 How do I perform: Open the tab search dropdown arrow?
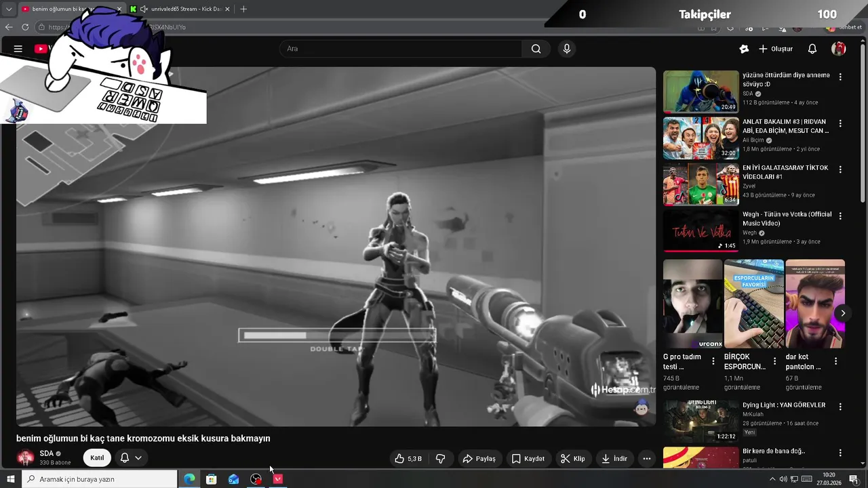[x=9, y=9]
